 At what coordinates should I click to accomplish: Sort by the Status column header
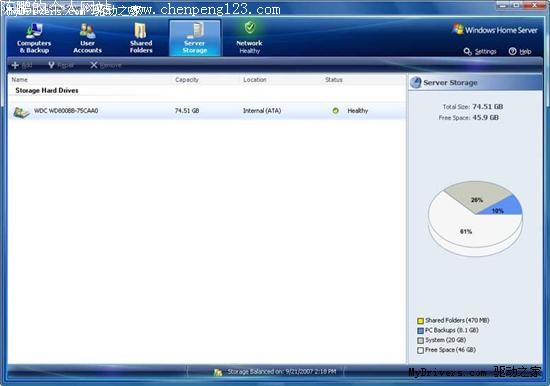pos(334,80)
